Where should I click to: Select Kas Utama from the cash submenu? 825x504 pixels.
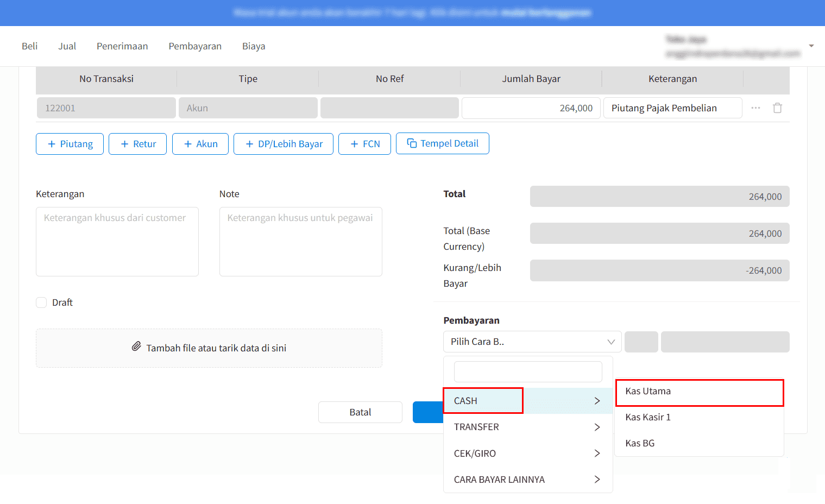coord(700,392)
